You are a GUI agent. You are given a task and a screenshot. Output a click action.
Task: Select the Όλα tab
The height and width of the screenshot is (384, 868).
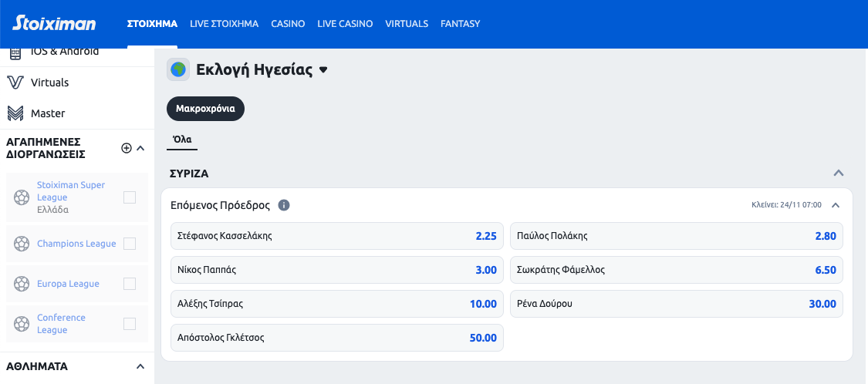coord(182,140)
